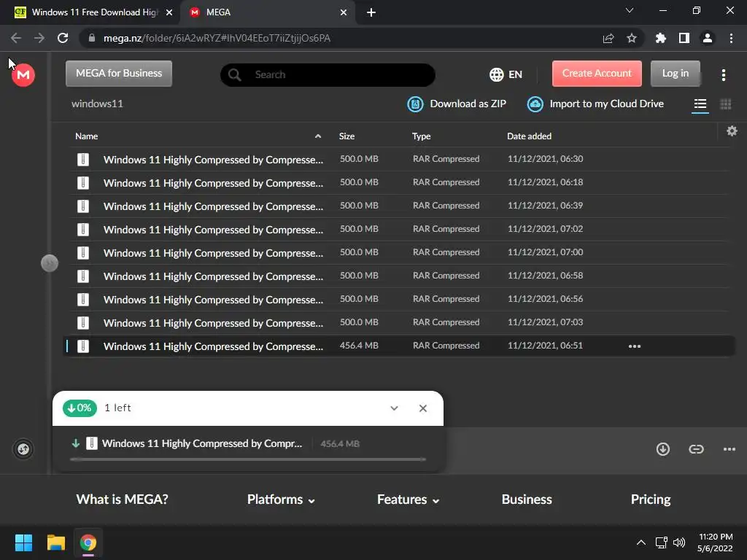Expand the Features footer dropdown
747x560 pixels.
pos(409,499)
